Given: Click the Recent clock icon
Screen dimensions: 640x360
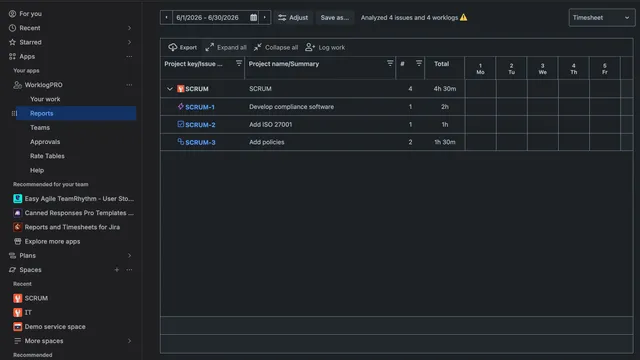Looking at the screenshot, I should pos(12,28).
